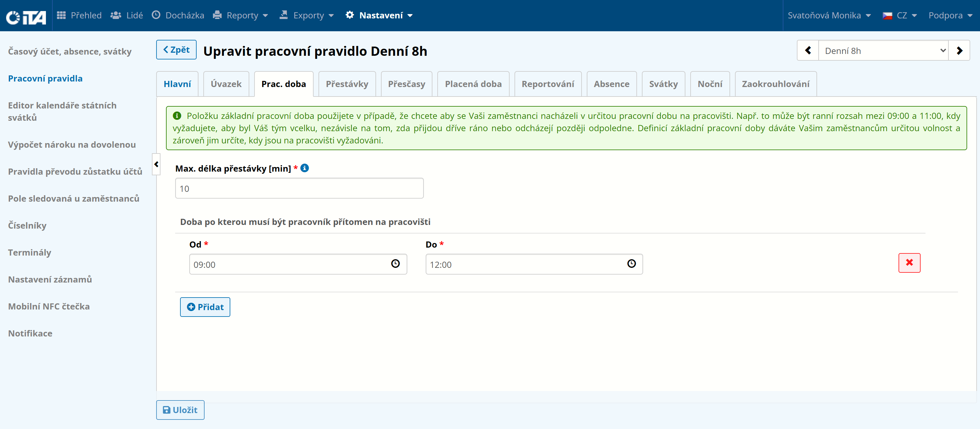
Task: Focus the Max. délka přestávky input field
Action: click(x=299, y=188)
